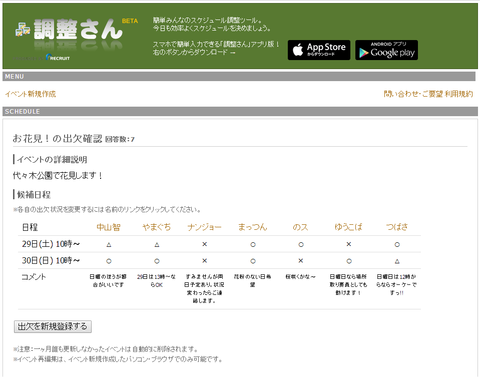Click のス's cross mark for 30日
Viewport: 480px width, 377px height.
(301, 261)
